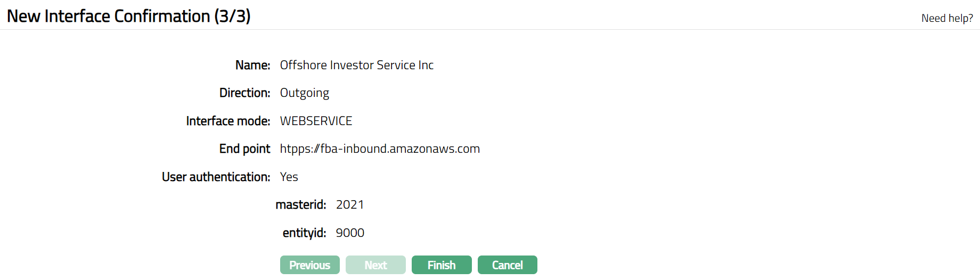Click the Outgoing direction value
This screenshot has width=980, height=280.
point(305,93)
